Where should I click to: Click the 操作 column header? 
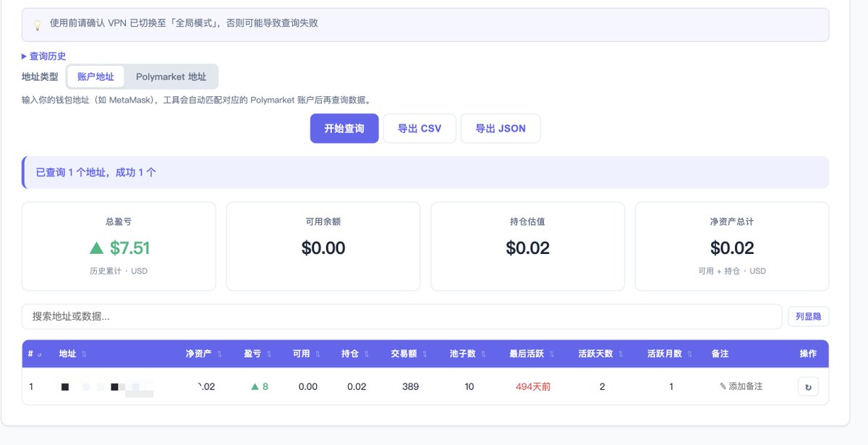(x=808, y=354)
